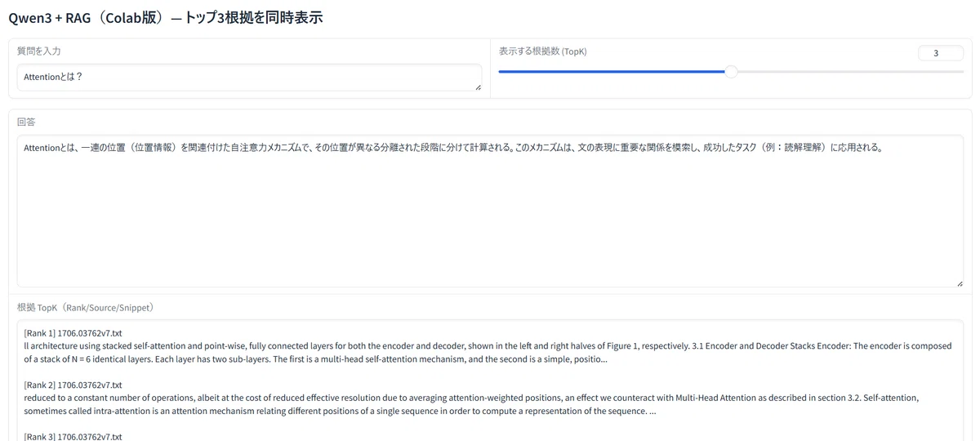Click the '[Rank 3] 1706.03762v7.txt' line

tap(73, 436)
